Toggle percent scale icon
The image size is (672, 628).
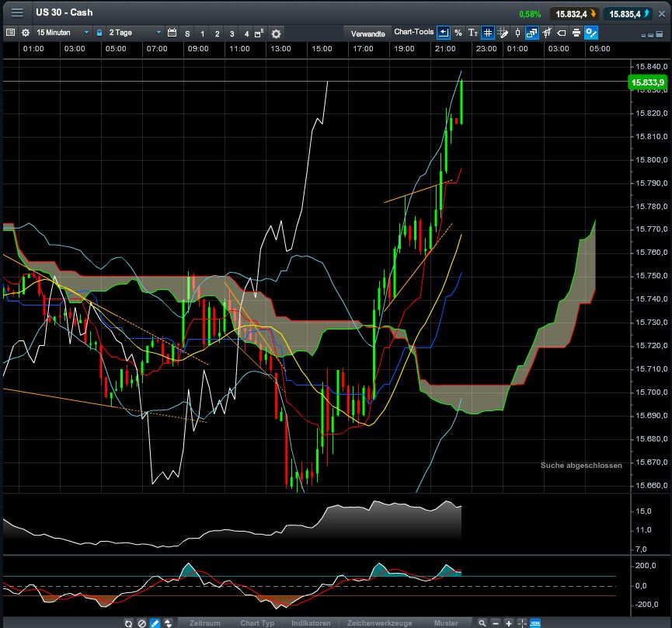pos(458,33)
